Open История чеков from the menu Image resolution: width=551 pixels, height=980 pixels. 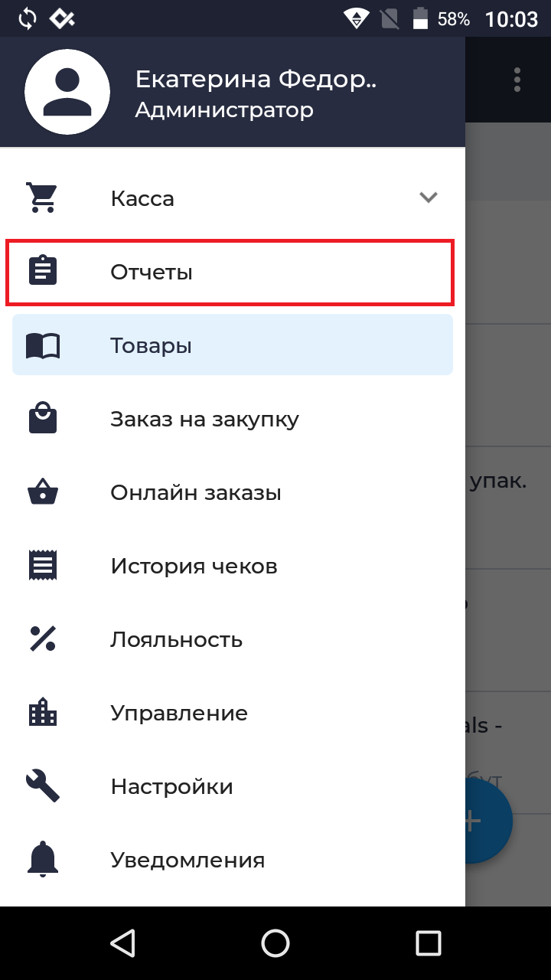pyautogui.click(x=194, y=566)
